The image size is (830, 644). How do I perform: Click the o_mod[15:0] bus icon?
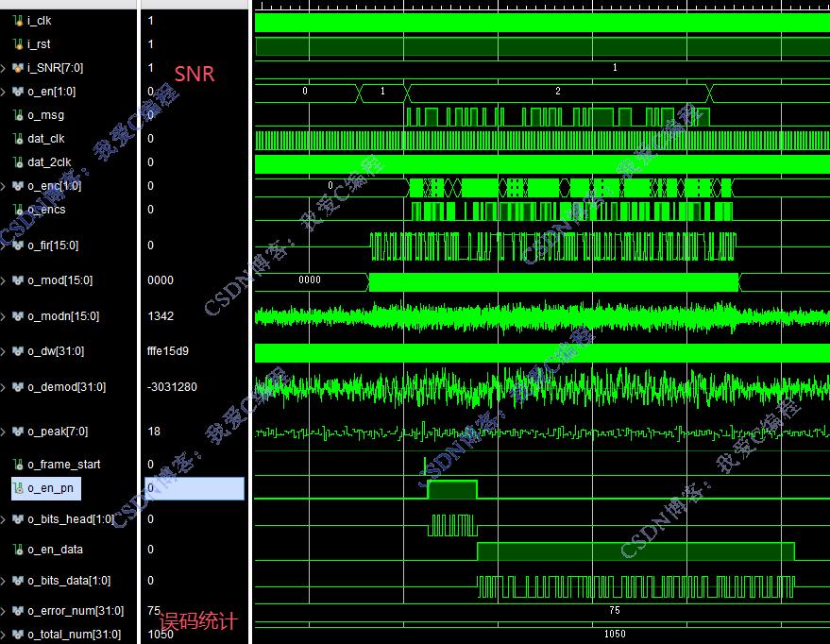(x=18, y=280)
